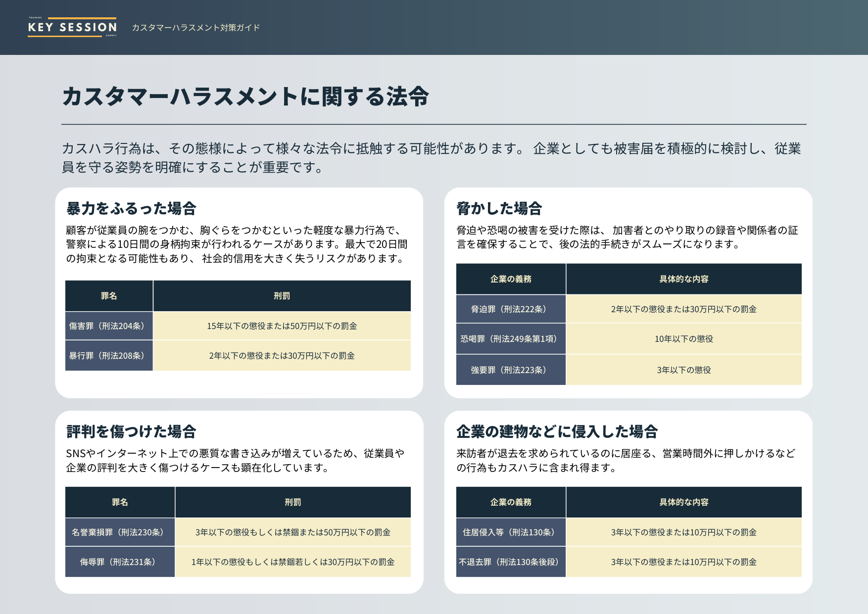The width and height of the screenshot is (868, 614).
Task: Open カスタマーハラスメント対策ガイド header link
Action: pos(194,29)
